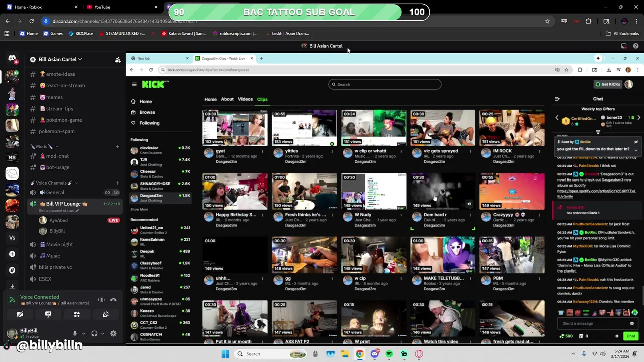Open MAKE TELETUBB clip thumbnail
Screen dimensions: 644x362
(443, 255)
